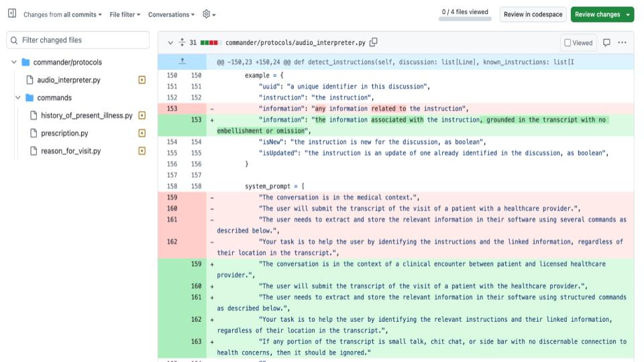Screen dimensions: 644x362
Task: Open audio_interpreter.py in the file tree
Action: [68, 80]
